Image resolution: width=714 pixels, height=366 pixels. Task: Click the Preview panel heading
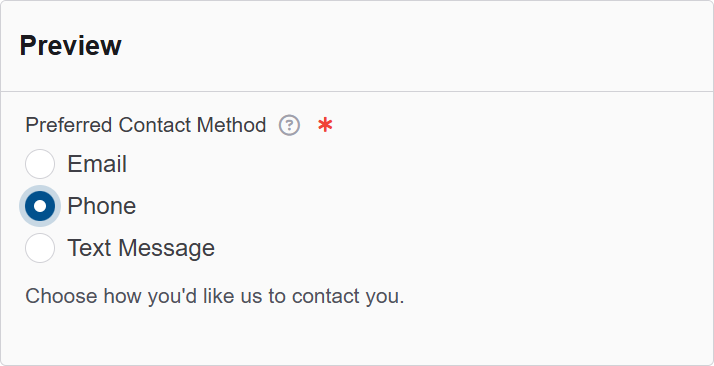(x=71, y=46)
